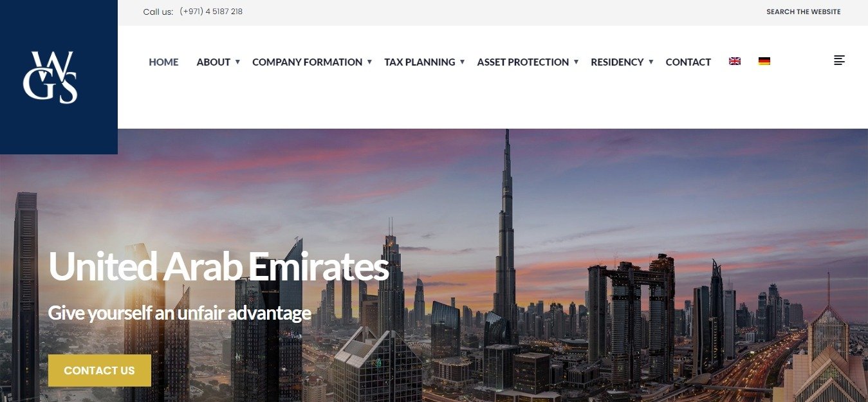Click the WGS logo

(x=50, y=77)
